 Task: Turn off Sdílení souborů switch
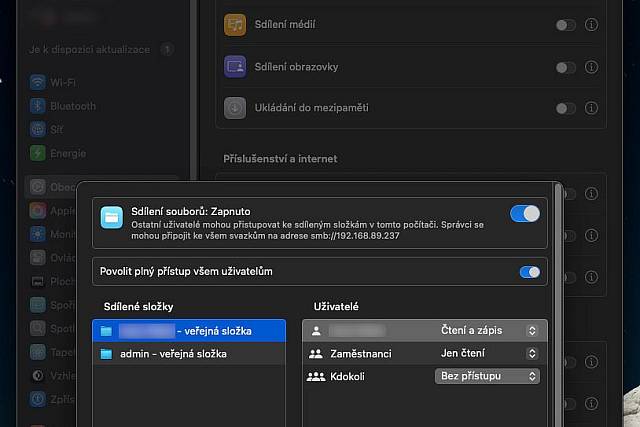pos(524,213)
